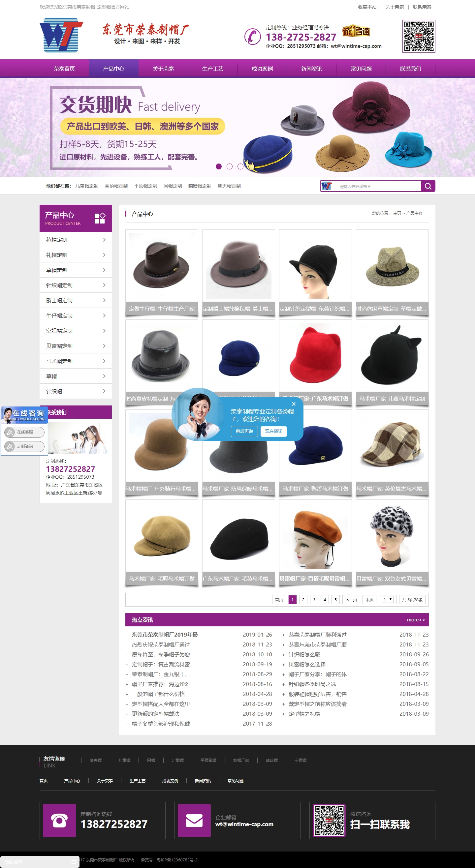Open the page number dropdown
This screenshot has width=475, height=868.
[x=388, y=599]
